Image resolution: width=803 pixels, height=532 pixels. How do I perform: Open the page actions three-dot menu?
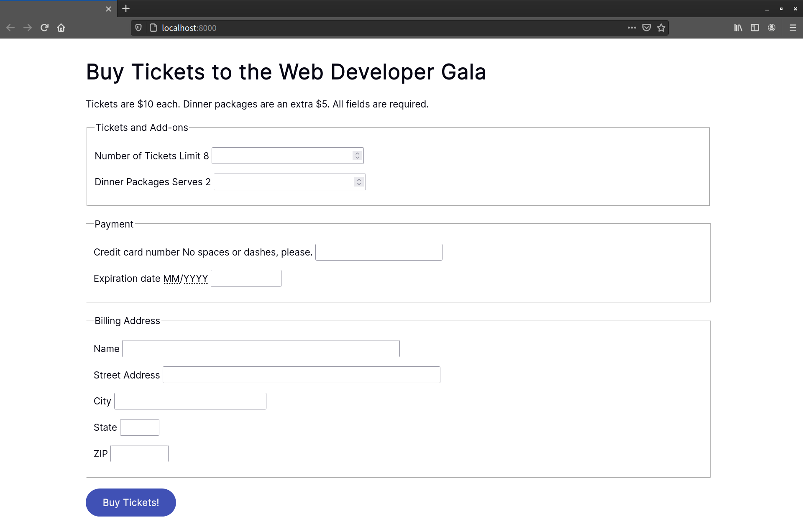tap(632, 28)
